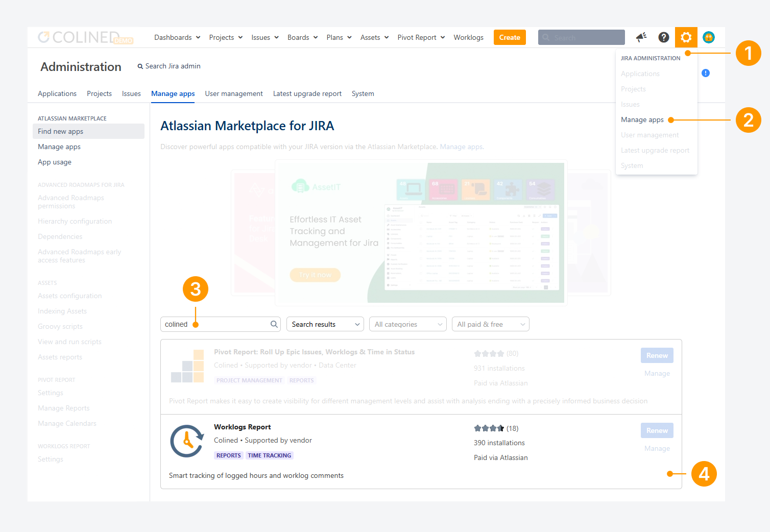Switch to the Applications admin tab

click(x=57, y=93)
